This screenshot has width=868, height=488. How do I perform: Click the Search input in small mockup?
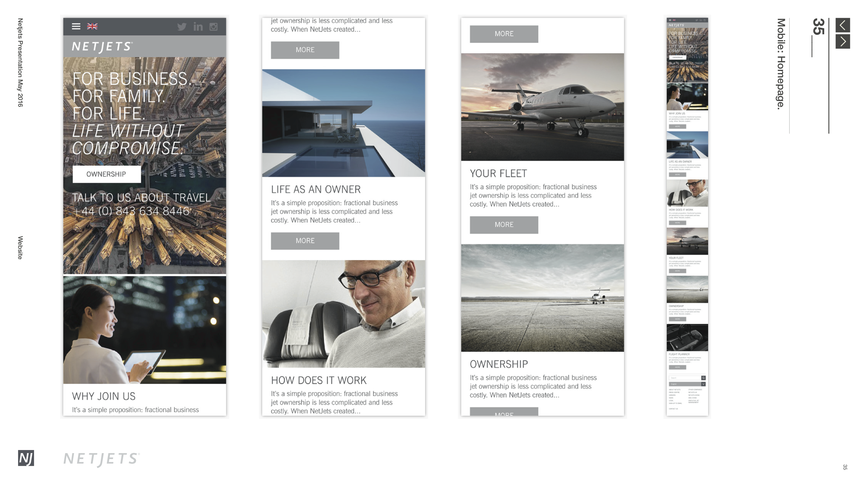[x=684, y=378]
